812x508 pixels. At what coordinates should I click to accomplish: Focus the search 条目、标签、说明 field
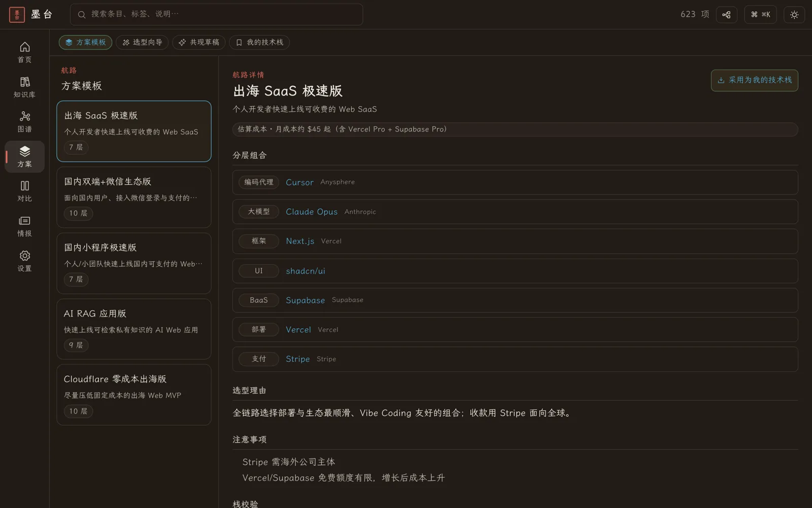click(x=217, y=15)
